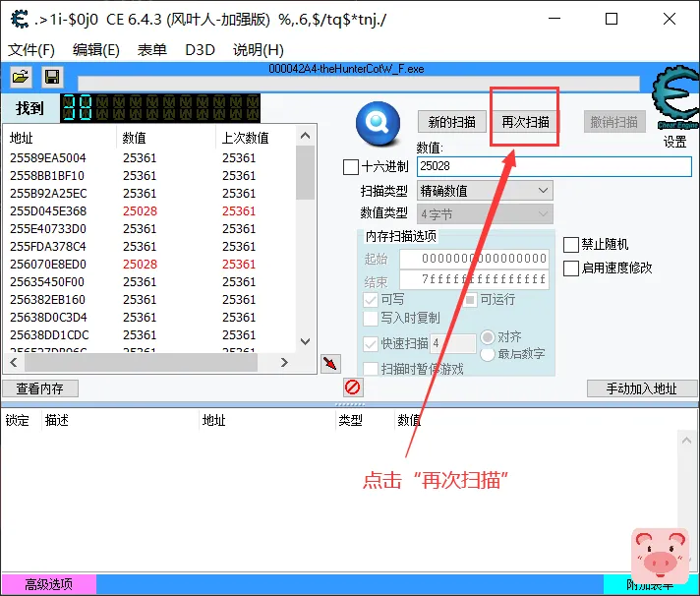The width and height of the screenshot is (700, 596).
Task: Click the results horizontal scrollbar thumb
Action: click(141, 363)
